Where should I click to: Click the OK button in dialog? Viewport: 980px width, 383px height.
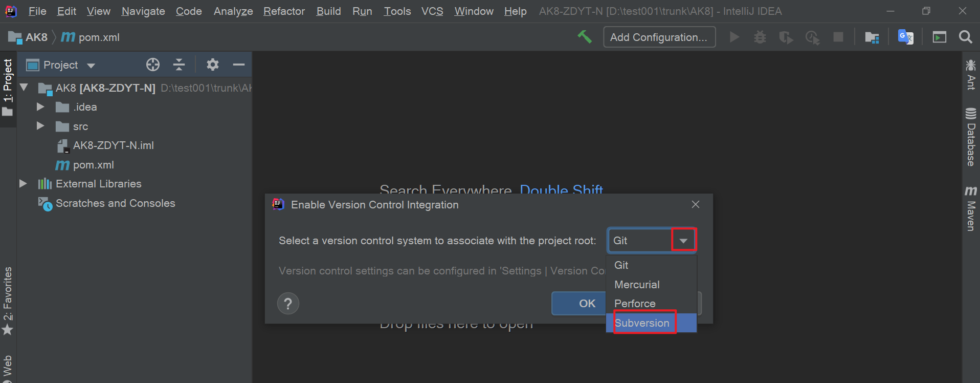578,304
